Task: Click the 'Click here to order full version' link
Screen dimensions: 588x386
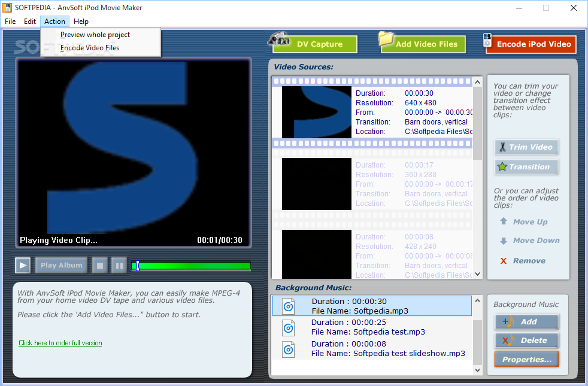Action: [x=60, y=343]
